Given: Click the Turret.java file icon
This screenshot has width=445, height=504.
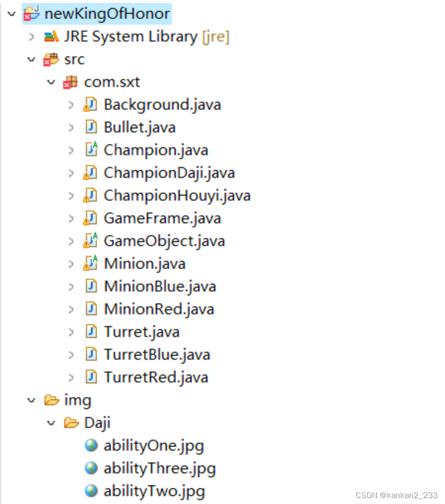Looking at the screenshot, I should point(91,332).
